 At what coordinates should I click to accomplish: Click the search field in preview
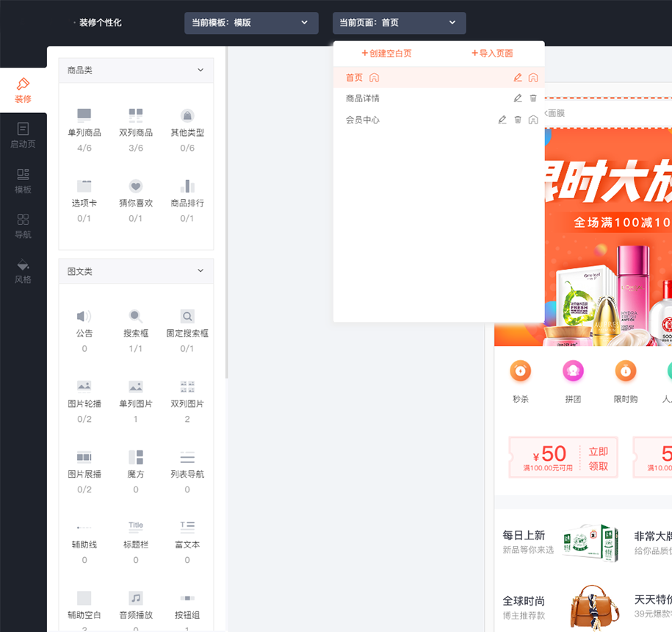608,113
